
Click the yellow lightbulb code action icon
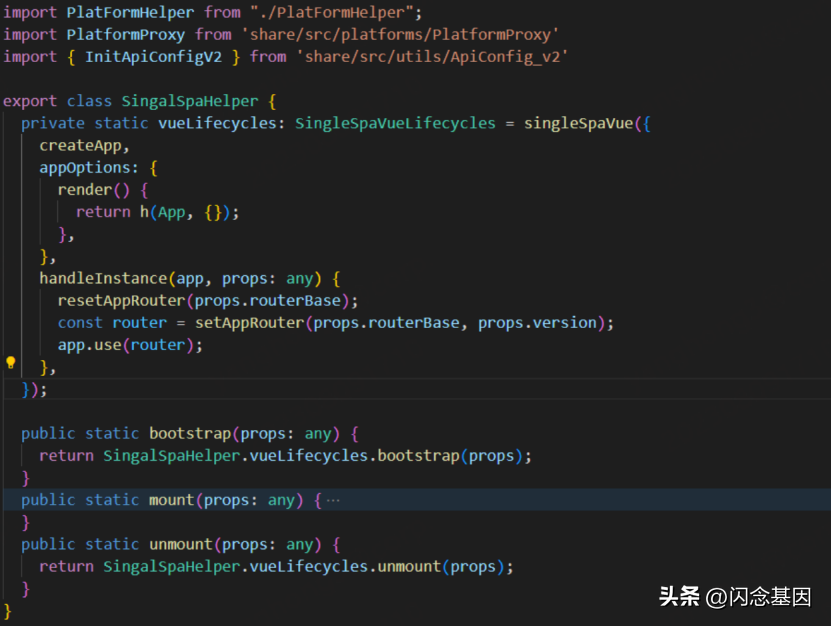point(11,363)
